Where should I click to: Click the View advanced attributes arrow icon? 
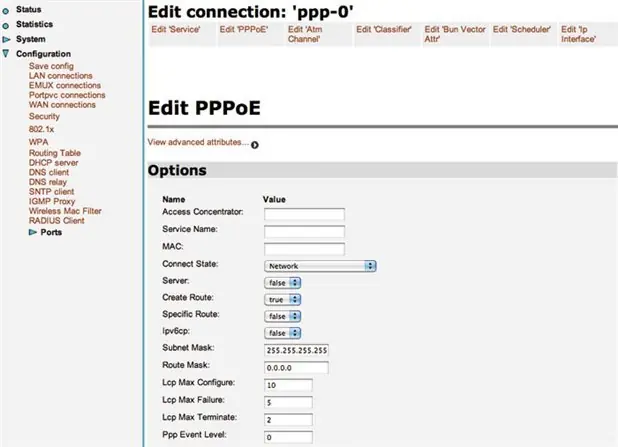coord(255,145)
